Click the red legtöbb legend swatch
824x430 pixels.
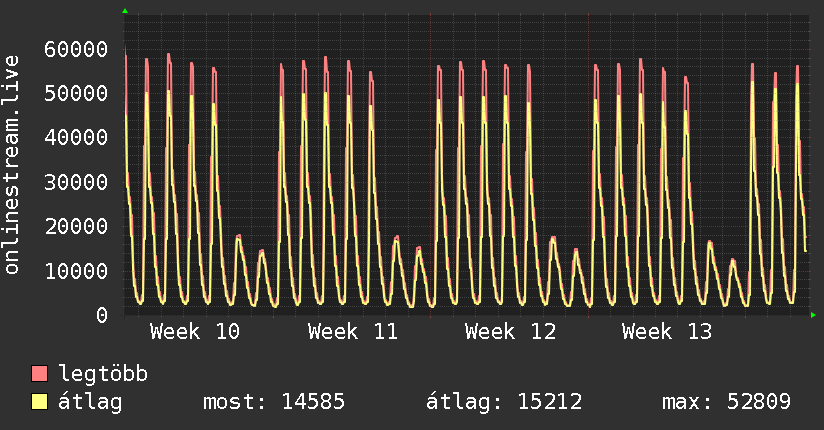tap(39, 373)
